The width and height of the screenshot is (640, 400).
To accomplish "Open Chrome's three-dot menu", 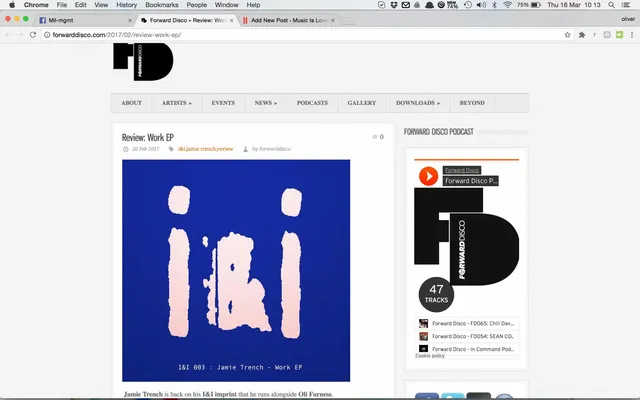I will [x=632, y=35].
